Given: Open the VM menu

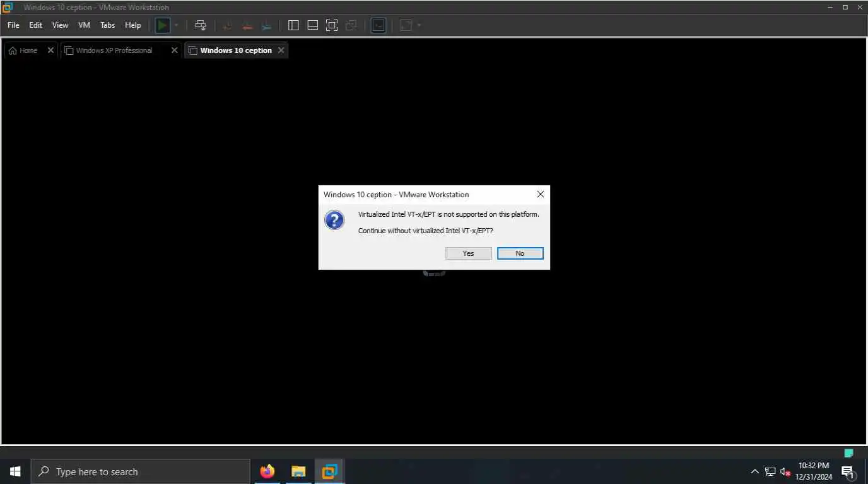Looking at the screenshot, I should [84, 25].
